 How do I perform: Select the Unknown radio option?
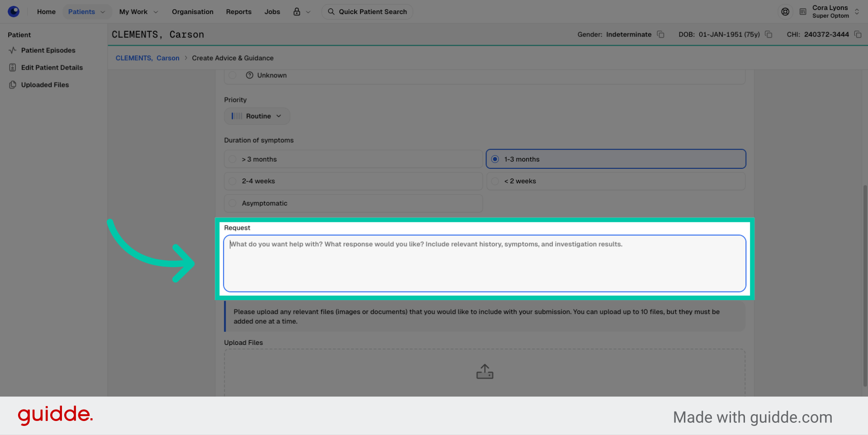click(232, 75)
